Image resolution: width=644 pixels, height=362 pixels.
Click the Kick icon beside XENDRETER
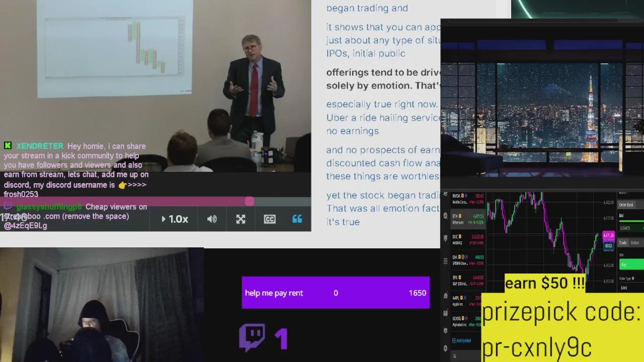[x=8, y=146]
